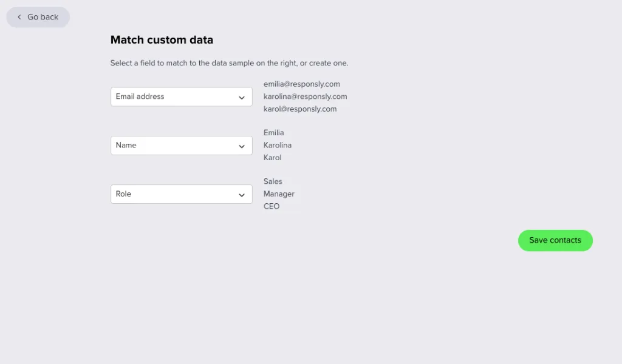
Task: Open the Name field dropdown
Action: coord(181,146)
